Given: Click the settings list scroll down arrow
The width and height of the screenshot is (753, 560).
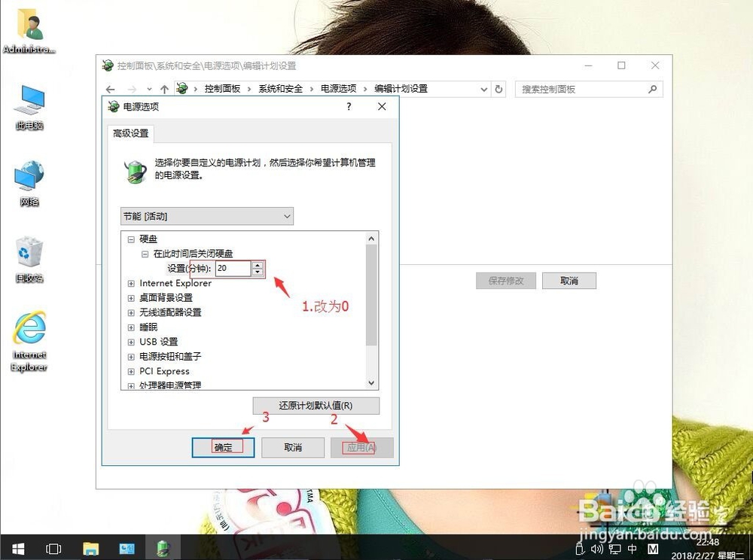Looking at the screenshot, I should pyautogui.click(x=371, y=382).
